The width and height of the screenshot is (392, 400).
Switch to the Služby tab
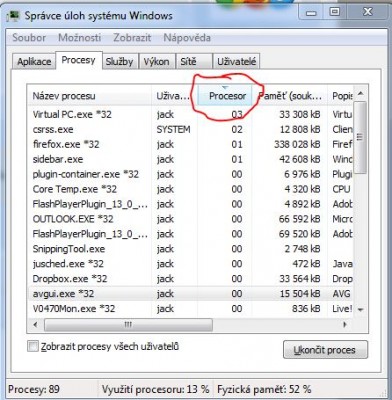click(119, 62)
